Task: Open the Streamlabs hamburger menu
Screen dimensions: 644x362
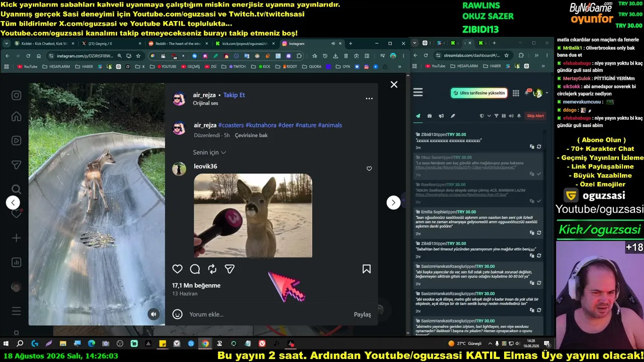Action: click(x=418, y=92)
